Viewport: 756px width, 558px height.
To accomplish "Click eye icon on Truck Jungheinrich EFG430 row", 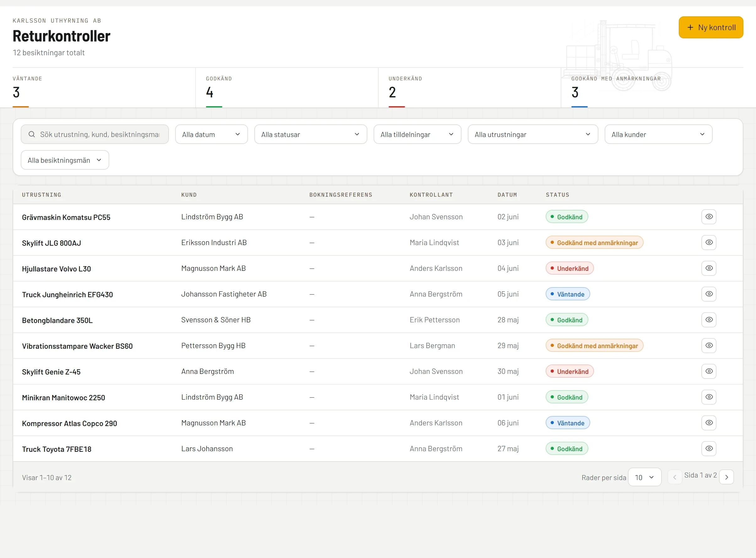I will pos(709,294).
